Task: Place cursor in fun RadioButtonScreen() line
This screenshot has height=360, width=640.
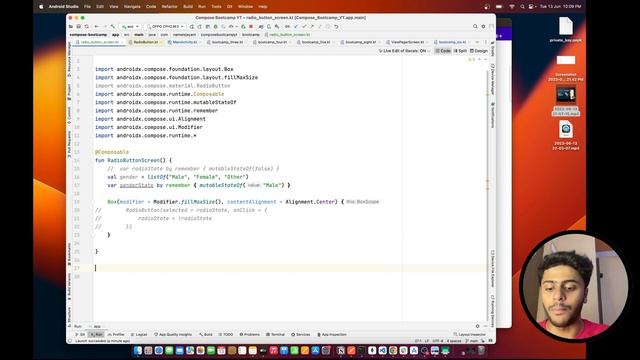Action: [133, 160]
